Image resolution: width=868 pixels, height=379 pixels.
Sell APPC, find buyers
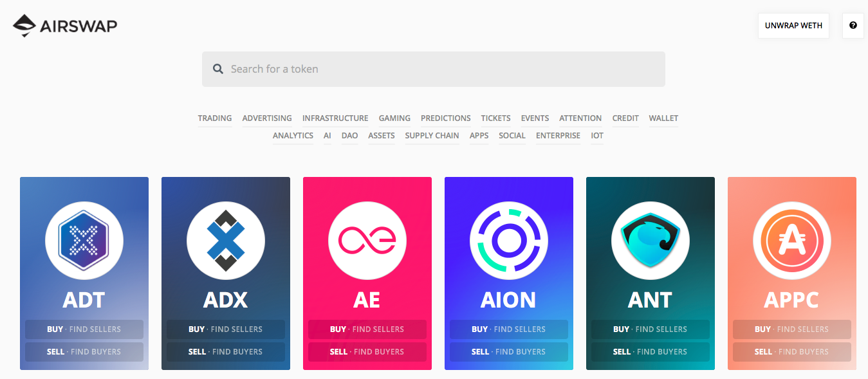pyautogui.click(x=792, y=352)
